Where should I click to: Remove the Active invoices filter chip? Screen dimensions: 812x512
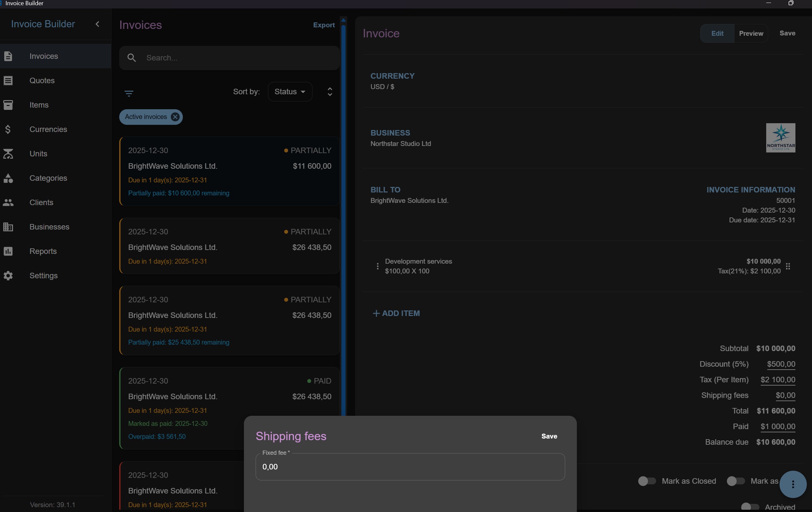click(175, 117)
